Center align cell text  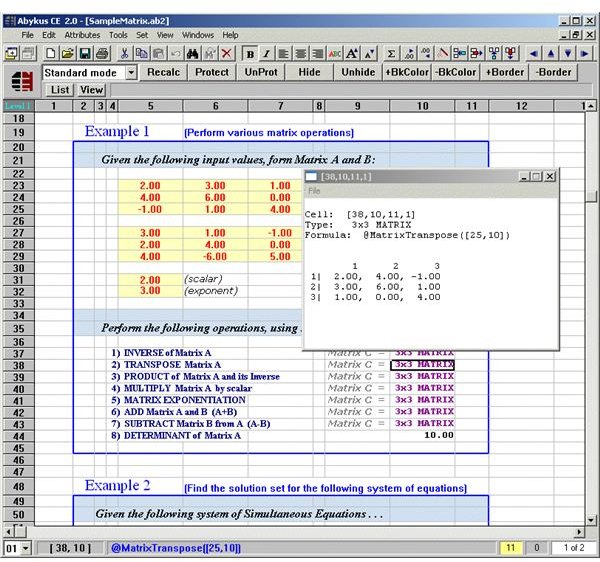pyautogui.click(x=301, y=54)
